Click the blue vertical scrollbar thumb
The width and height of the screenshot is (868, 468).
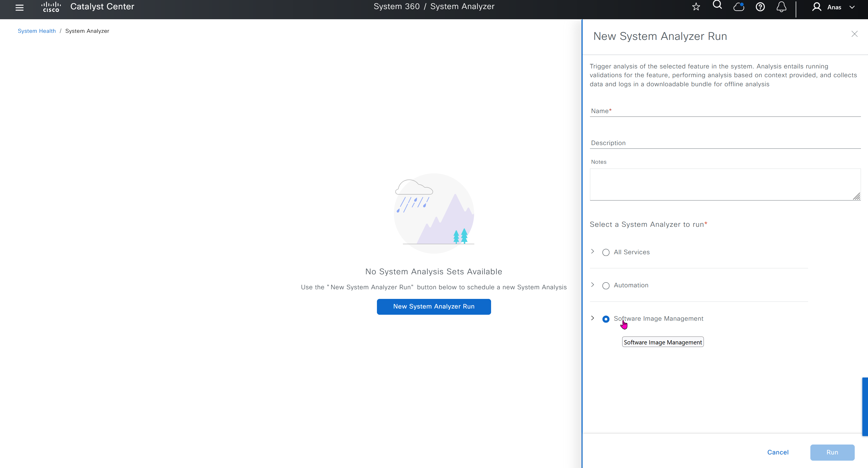[865, 407]
